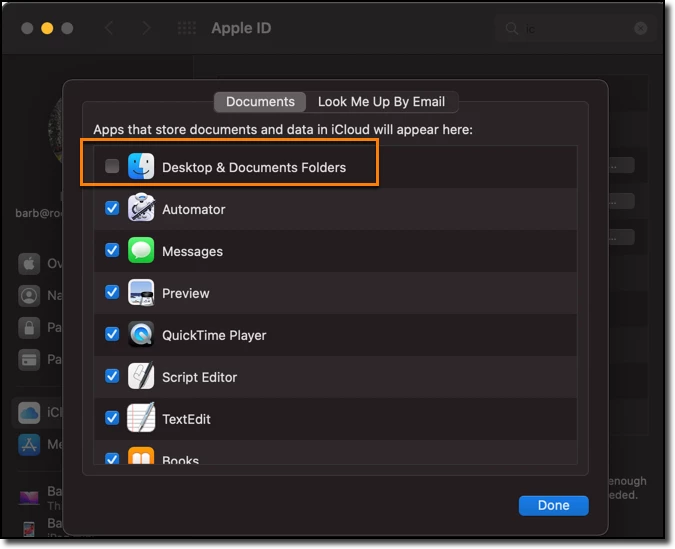This screenshot has height=549, width=675.
Task: Select the Overview Apple icon in sidebar
Action: click(29, 264)
